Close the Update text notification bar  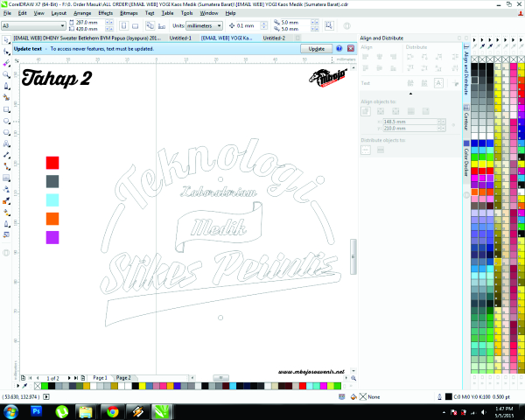click(351, 49)
